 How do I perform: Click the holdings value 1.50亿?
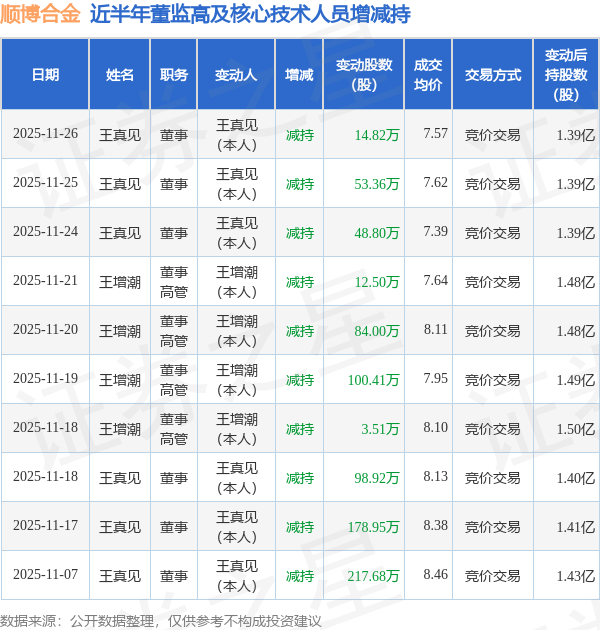(575, 429)
